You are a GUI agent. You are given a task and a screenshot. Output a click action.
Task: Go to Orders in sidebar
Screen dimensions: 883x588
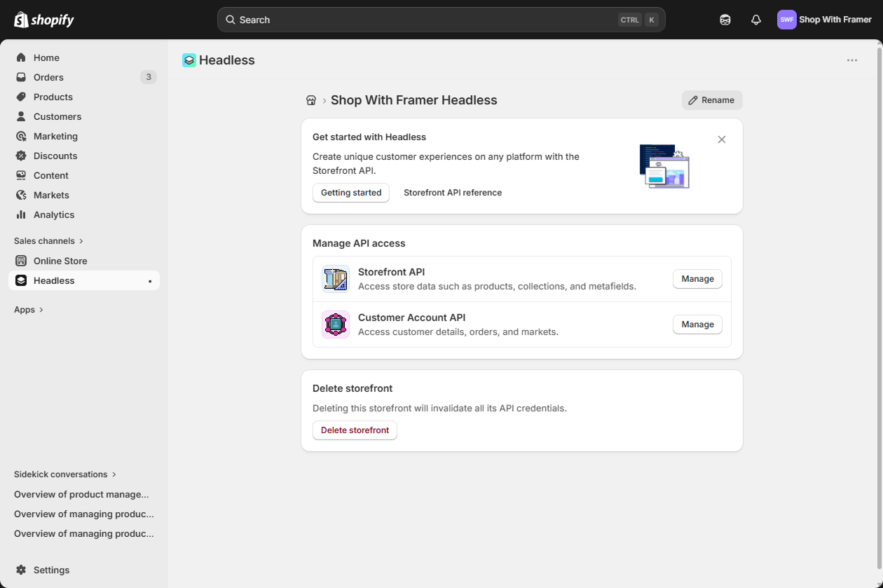click(84, 77)
